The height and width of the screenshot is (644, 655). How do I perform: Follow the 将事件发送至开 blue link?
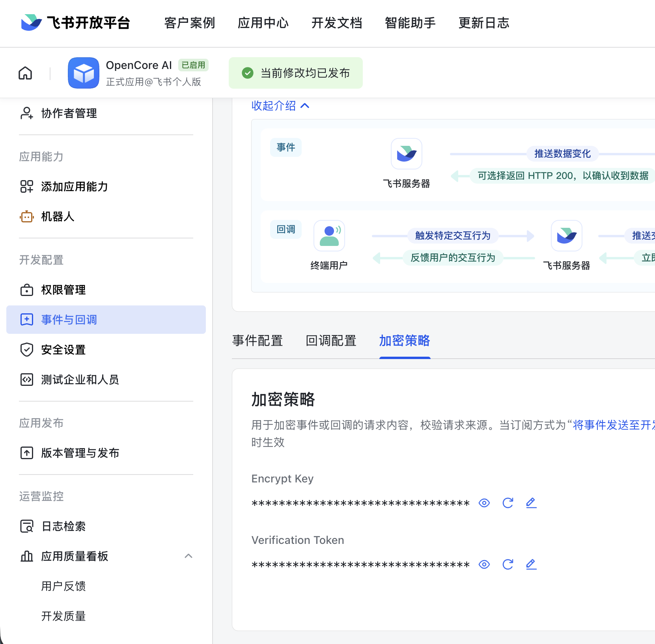point(614,425)
